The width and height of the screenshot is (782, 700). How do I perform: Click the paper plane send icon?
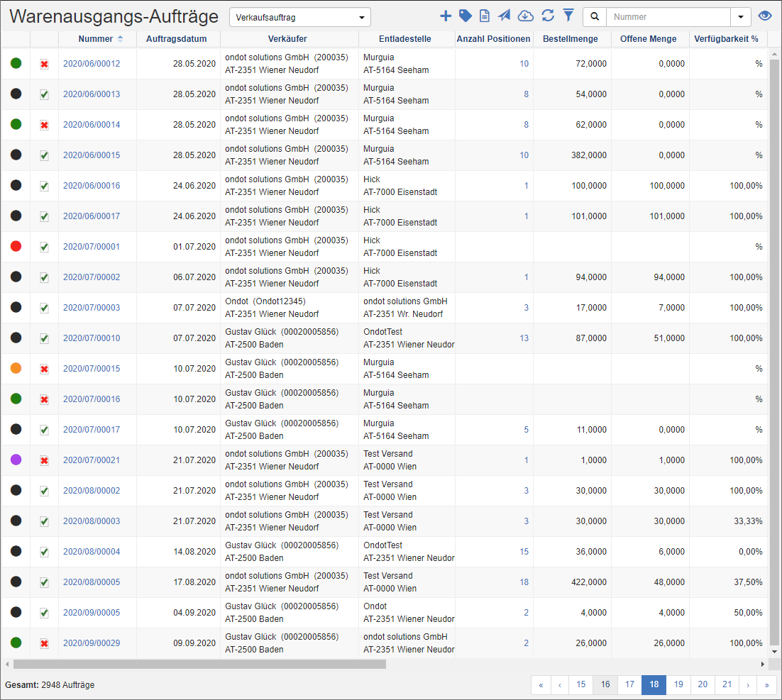click(x=505, y=16)
